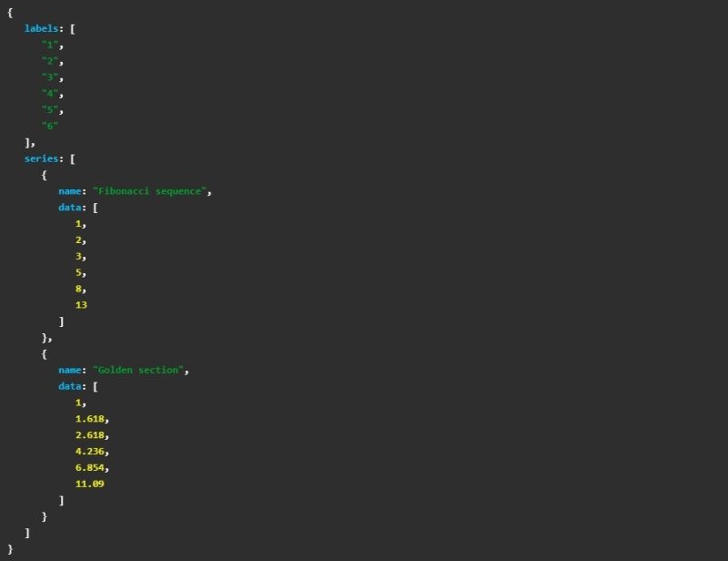Viewport: 728px width, 561px height.
Task: Click the opening brace at the top
Action: (8, 12)
